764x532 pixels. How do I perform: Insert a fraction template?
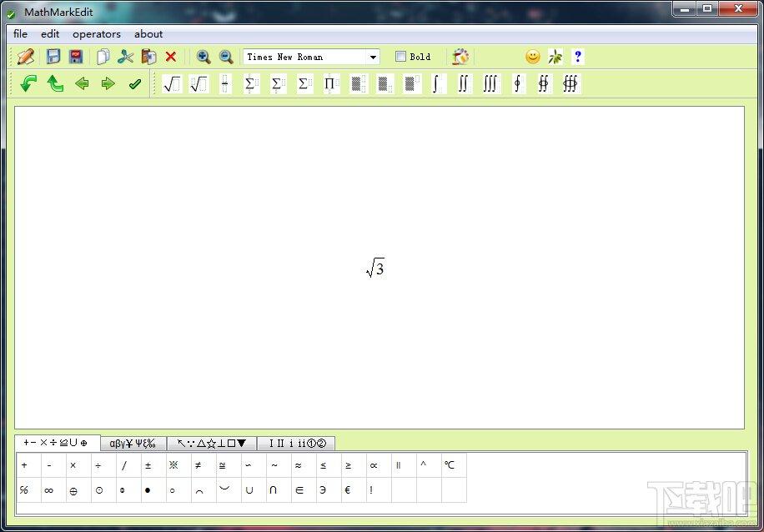pos(224,83)
